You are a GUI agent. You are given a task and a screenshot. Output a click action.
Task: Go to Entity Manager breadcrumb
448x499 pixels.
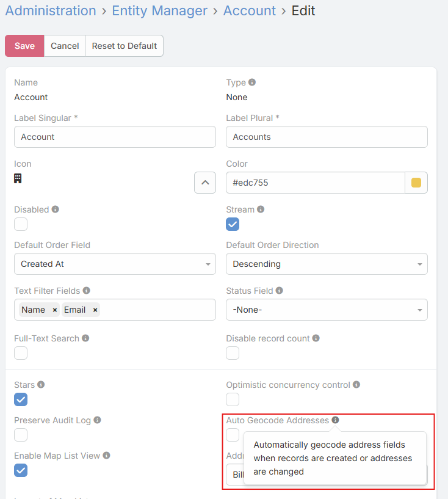(160, 10)
